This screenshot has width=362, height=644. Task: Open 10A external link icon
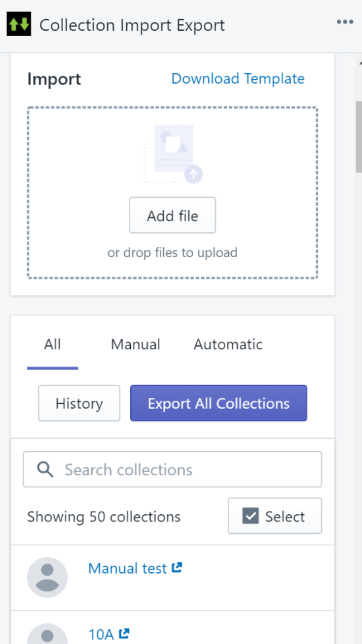coord(124,634)
